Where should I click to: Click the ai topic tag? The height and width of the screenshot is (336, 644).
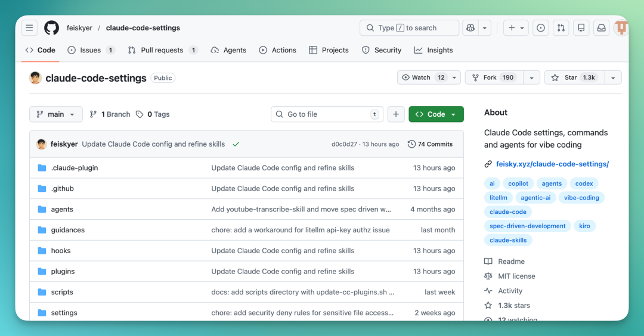[492, 183]
